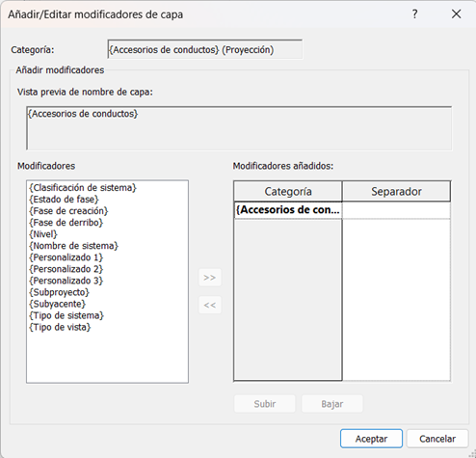Click the Categoría column header
The image size is (476, 458).
pos(288,191)
